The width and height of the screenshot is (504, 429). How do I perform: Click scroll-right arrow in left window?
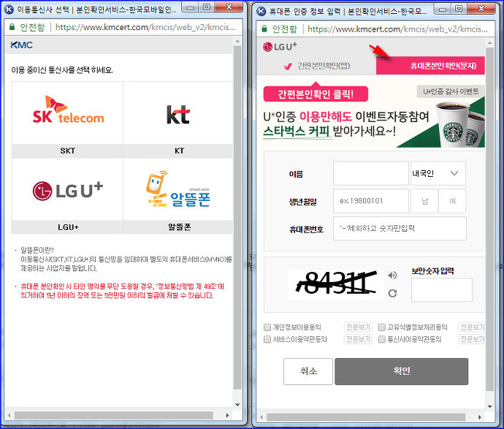coord(227,416)
